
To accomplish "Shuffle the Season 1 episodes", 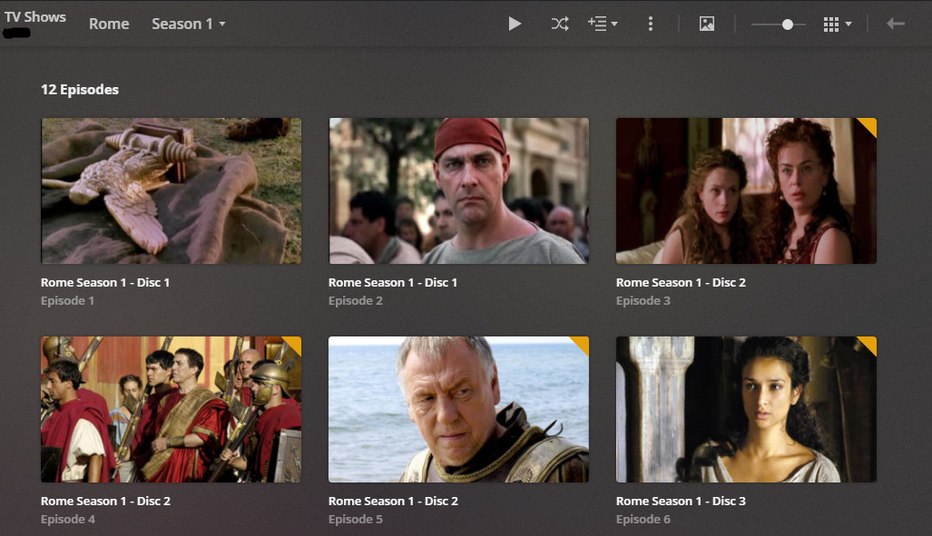I will [x=559, y=24].
